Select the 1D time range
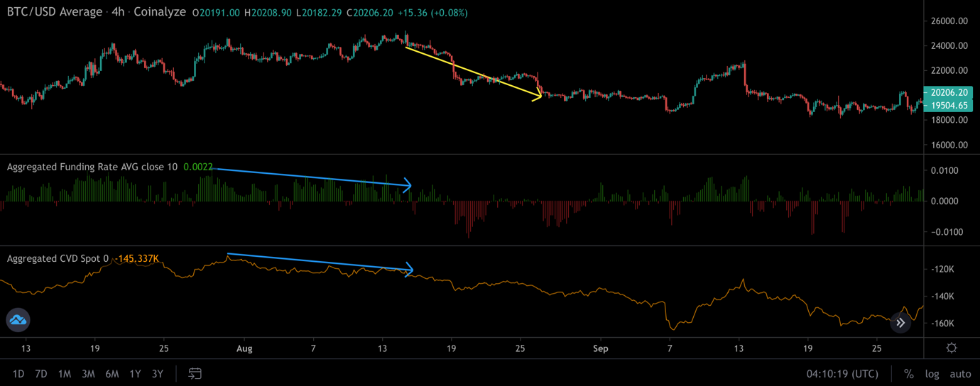The width and height of the screenshot is (980, 386). pyautogui.click(x=18, y=374)
